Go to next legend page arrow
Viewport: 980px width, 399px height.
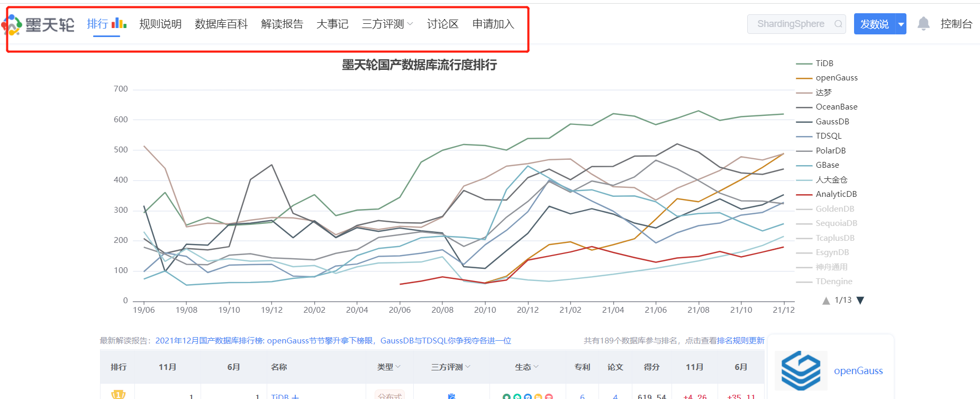coord(860,301)
